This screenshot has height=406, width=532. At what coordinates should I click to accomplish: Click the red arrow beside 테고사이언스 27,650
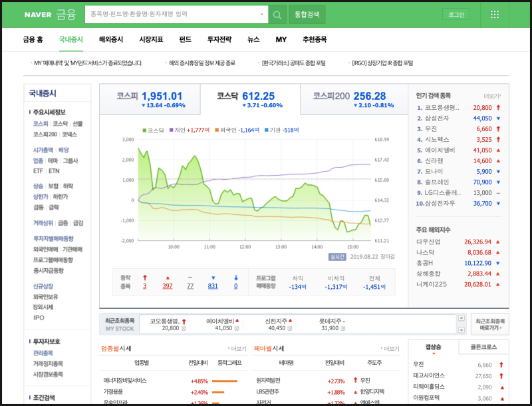point(501,376)
